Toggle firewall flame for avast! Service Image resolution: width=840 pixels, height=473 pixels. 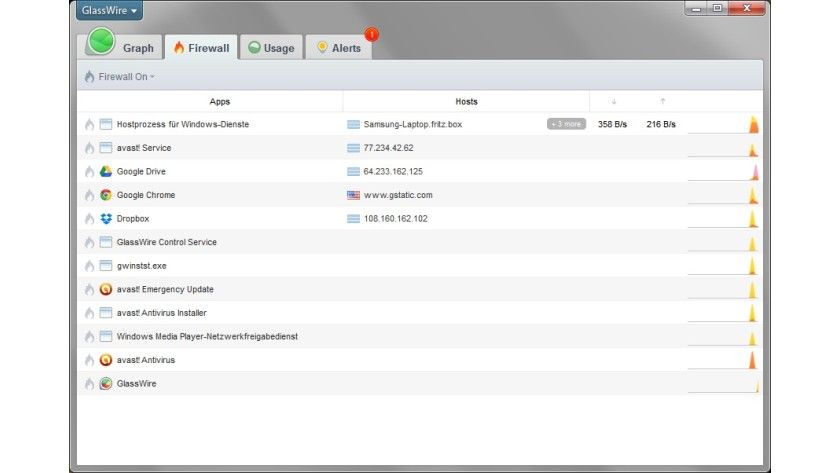click(89, 148)
